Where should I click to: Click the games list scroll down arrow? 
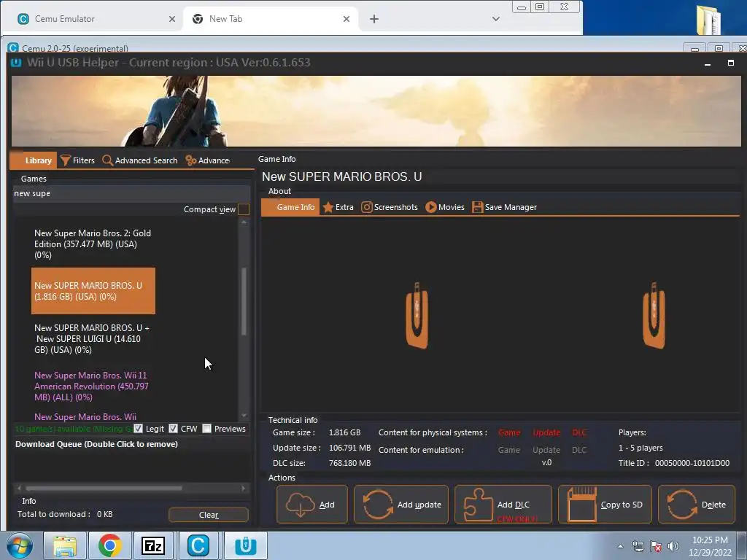click(244, 416)
